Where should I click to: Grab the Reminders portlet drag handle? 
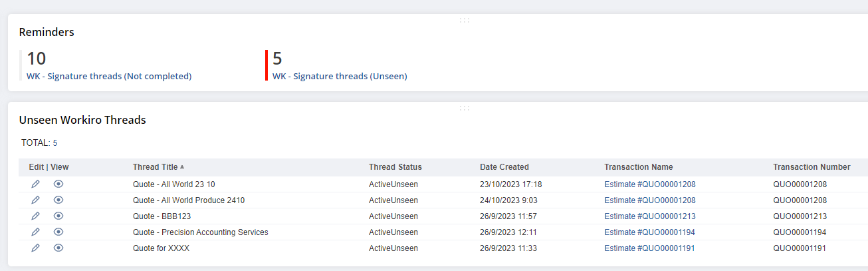pos(465,21)
